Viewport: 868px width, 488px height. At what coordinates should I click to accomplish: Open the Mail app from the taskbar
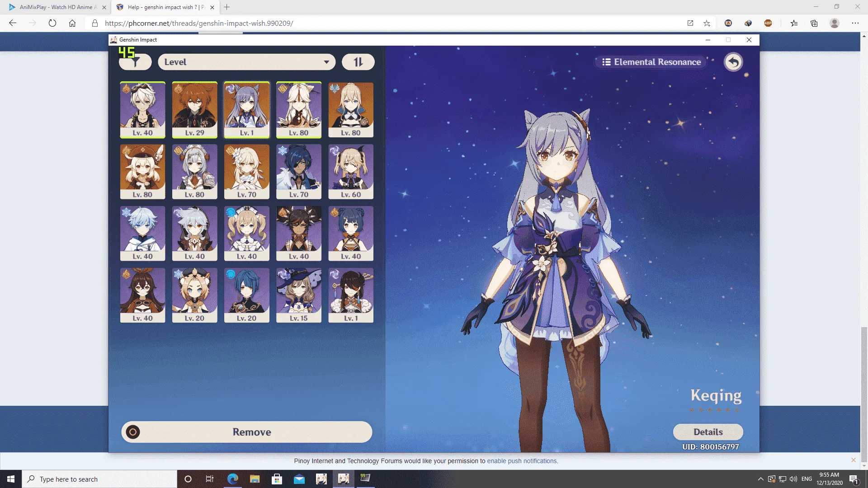[x=299, y=479]
